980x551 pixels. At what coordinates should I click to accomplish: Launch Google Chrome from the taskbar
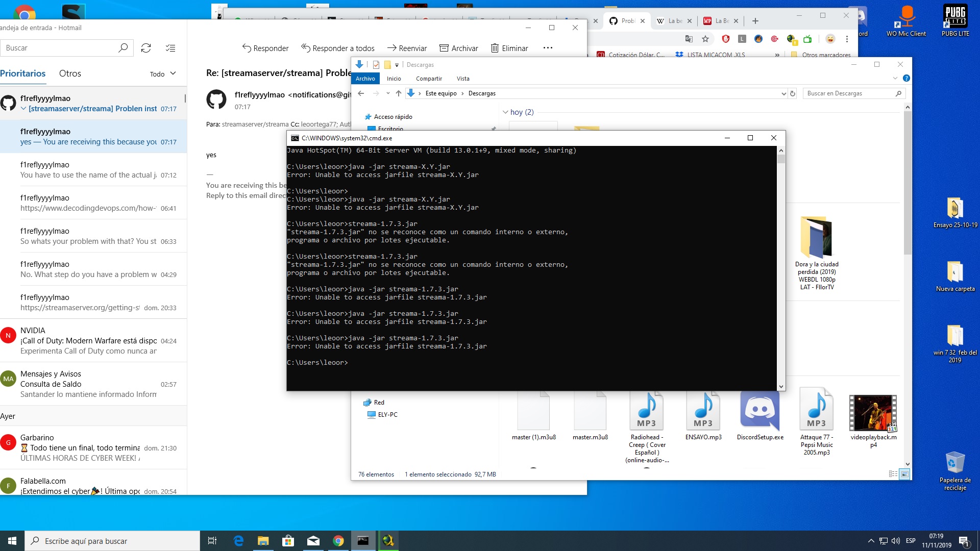coord(338,540)
